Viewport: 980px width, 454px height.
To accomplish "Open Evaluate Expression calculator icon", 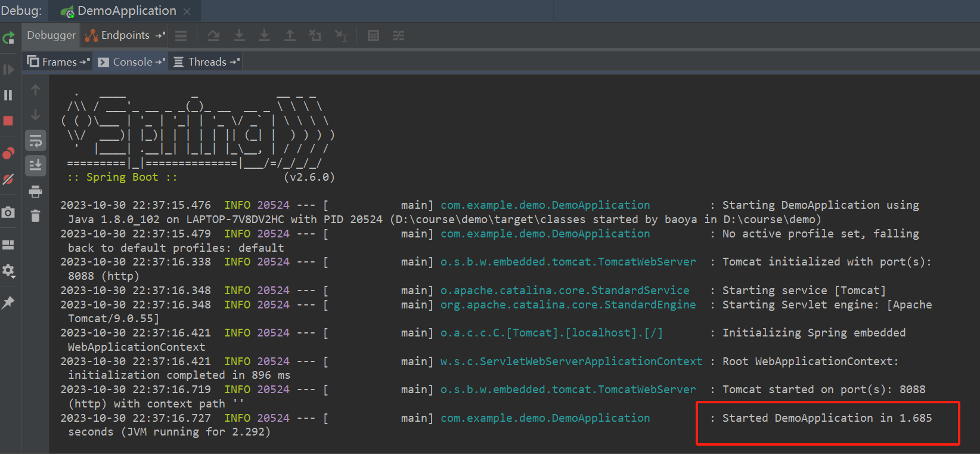I will (373, 36).
